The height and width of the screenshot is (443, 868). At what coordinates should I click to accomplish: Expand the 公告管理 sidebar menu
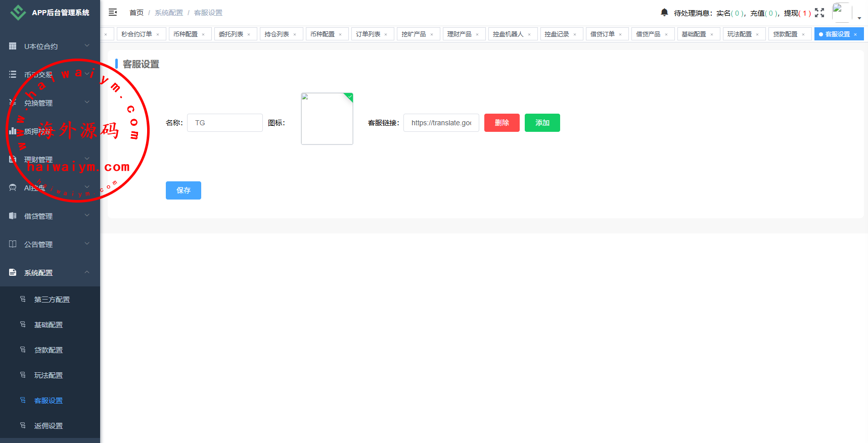coord(50,244)
